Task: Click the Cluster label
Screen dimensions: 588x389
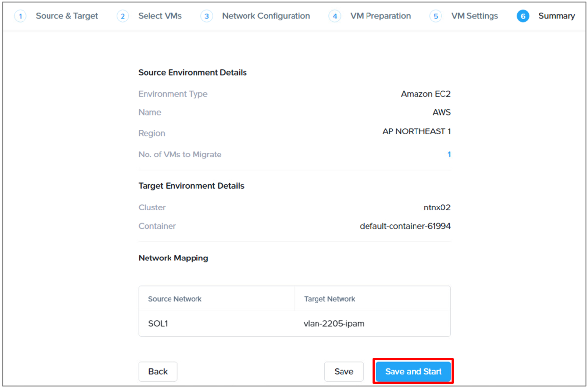Action: click(x=152, y=207)
